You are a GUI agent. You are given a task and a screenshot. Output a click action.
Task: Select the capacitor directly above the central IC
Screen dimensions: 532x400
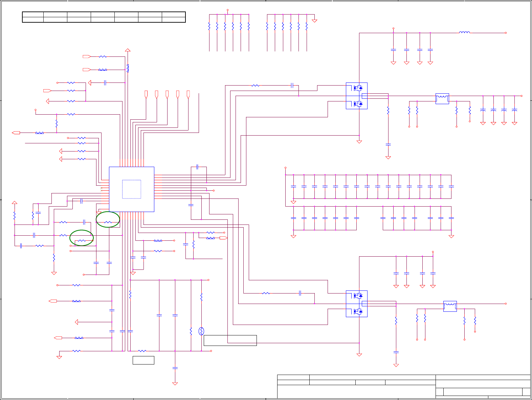click(197, 167)
